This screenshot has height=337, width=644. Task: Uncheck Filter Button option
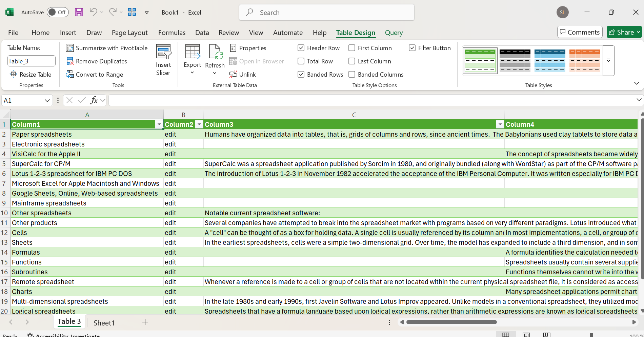(x=412, y=48)
